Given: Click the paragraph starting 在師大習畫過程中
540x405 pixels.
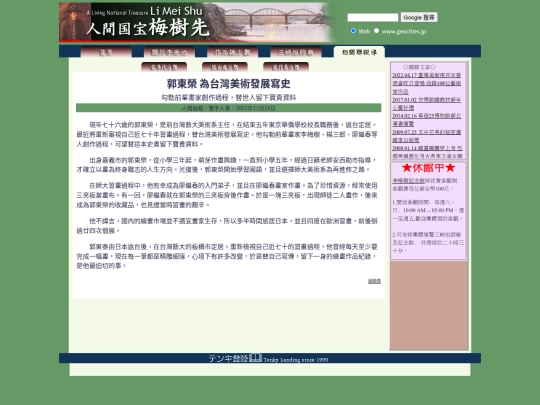Looking at the screenshot, I should 227,195.
